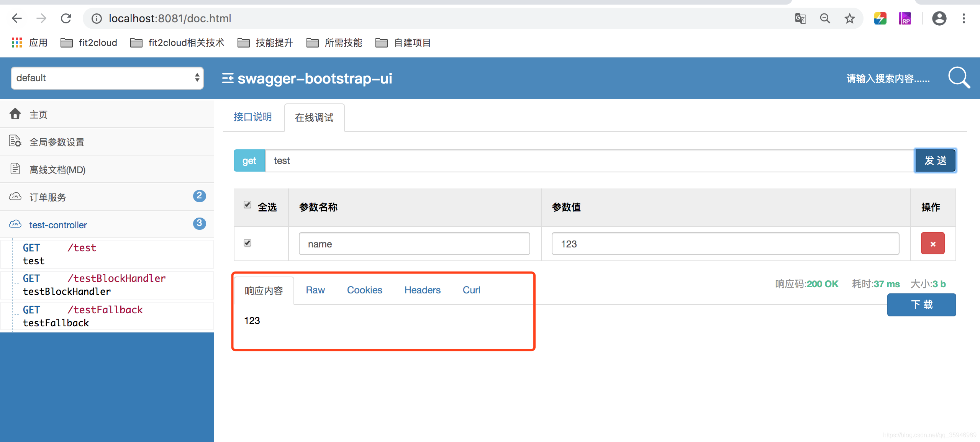Click the site info icon in the address bar

click(97, 18)
